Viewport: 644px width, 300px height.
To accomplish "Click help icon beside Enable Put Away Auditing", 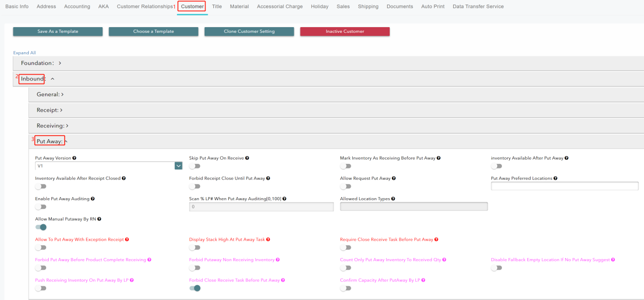I will click(93, 199).
